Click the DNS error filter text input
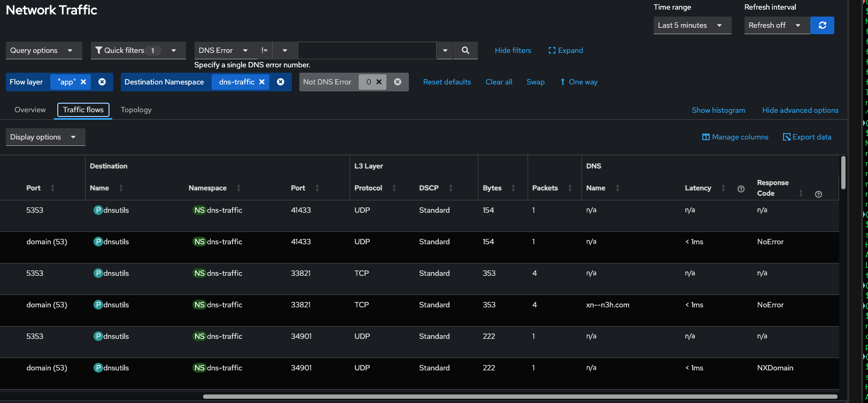 point(367,50)
